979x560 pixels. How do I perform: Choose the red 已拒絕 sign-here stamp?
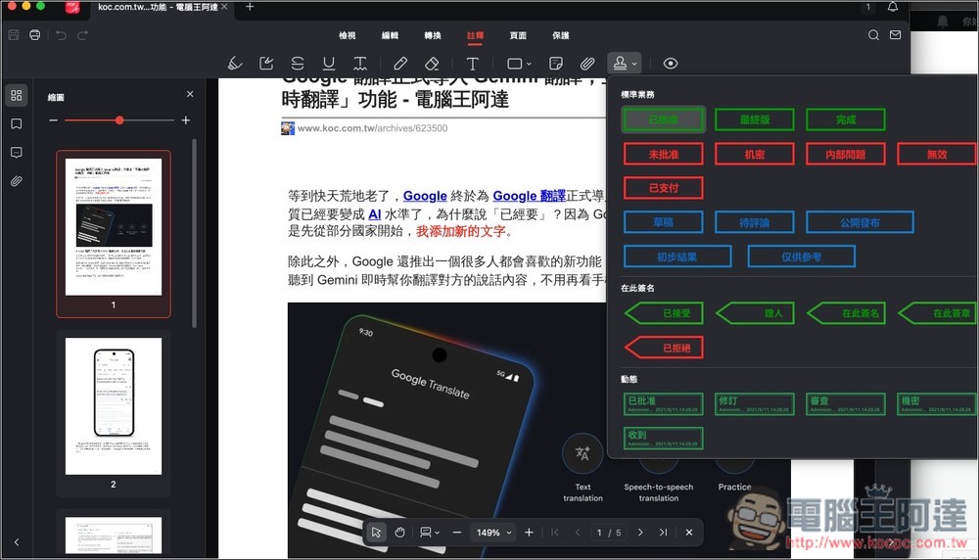[x=664, y=348]
